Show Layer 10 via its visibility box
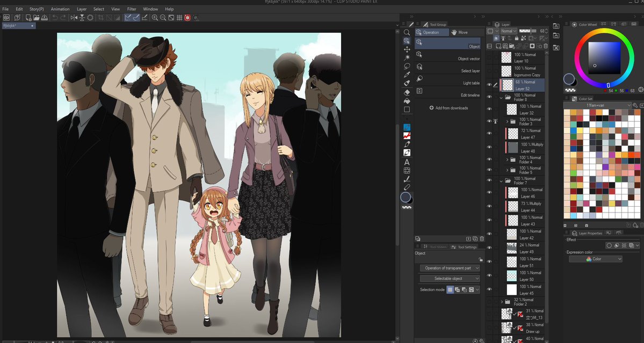The width and height of the screenshot is (644, 343). pyautogui.click(x=489, y=58)
